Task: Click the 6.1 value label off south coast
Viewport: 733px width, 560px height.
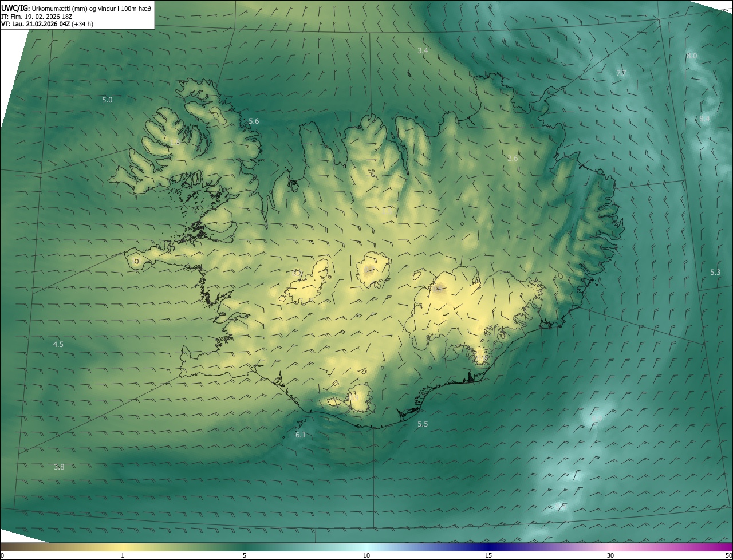Action: (x=301, y=435)
